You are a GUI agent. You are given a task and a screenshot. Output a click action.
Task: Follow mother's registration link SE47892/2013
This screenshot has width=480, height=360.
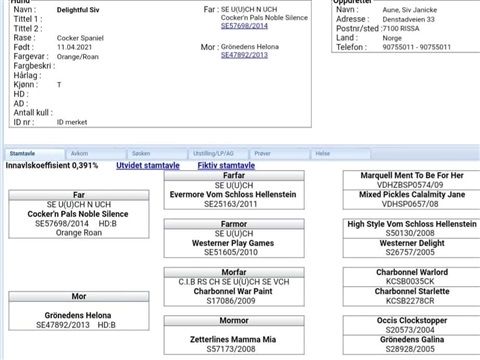click(244, 55)
